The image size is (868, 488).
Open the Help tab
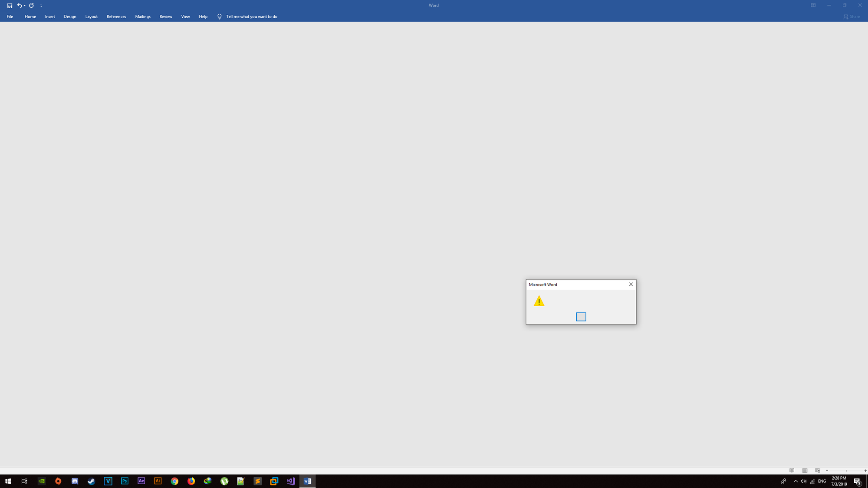(x=203, y=16)
